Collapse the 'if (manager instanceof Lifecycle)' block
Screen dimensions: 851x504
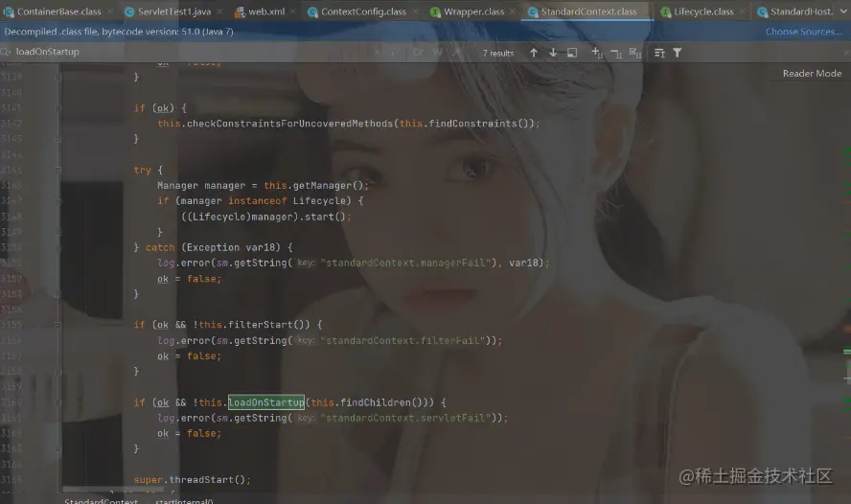[58, 200]
